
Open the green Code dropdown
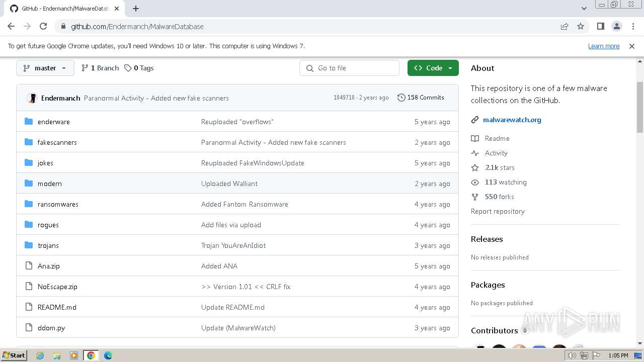click(433, 68)
